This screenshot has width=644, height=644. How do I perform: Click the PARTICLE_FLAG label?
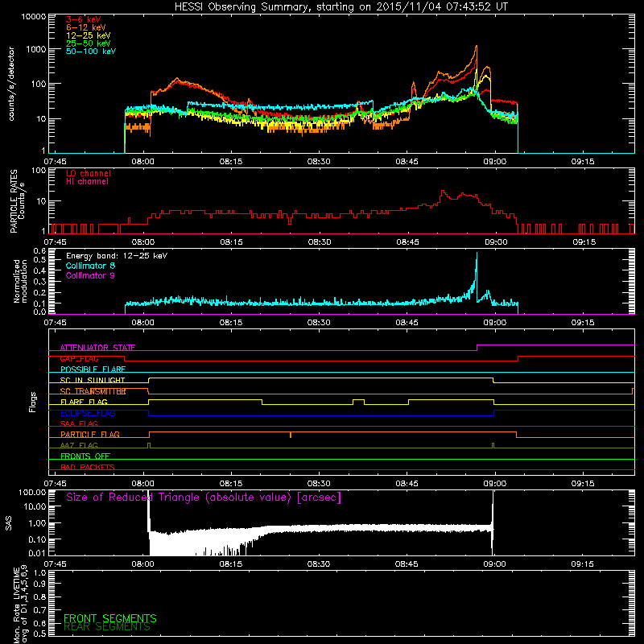[90, 435]
